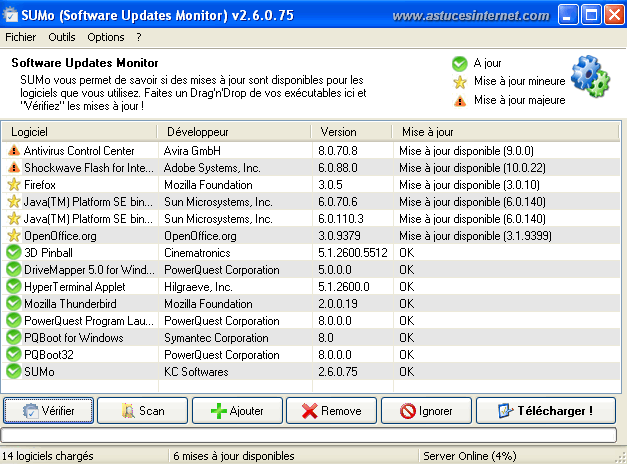This screenshot has height=464, width=627.
Task: Select the HyperTerminal Applet software name
Action: 75,286
